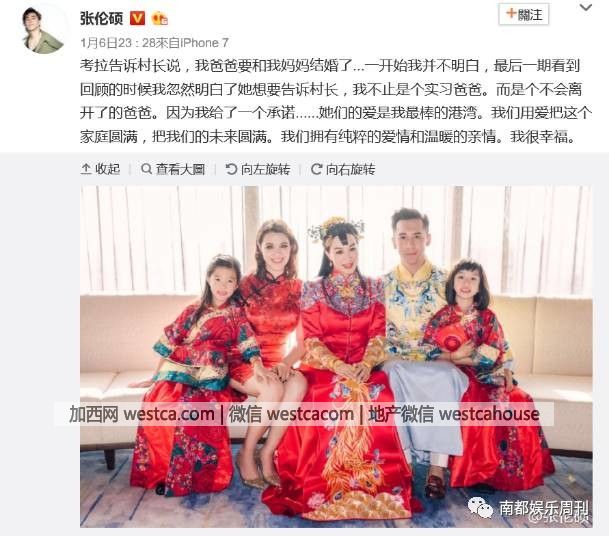Rotate the photo right with 向右旋转

pos(343,169)
